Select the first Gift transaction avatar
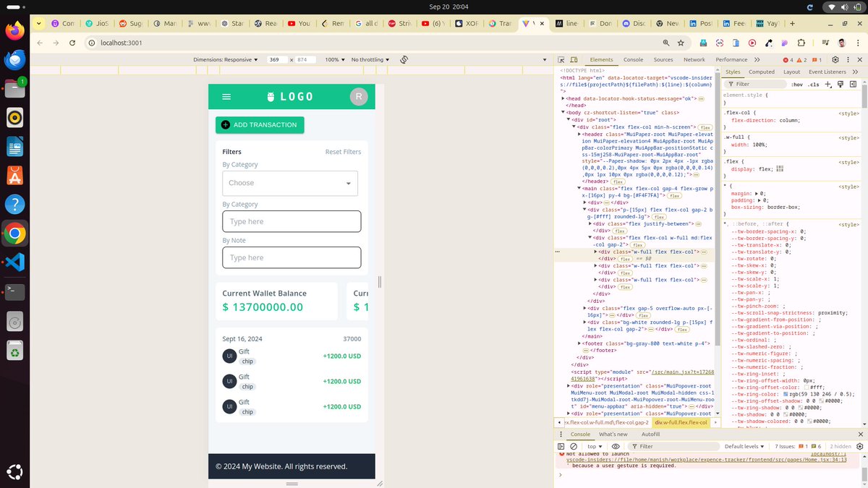The width and height of the screenshot is (868, 488). 229,356
